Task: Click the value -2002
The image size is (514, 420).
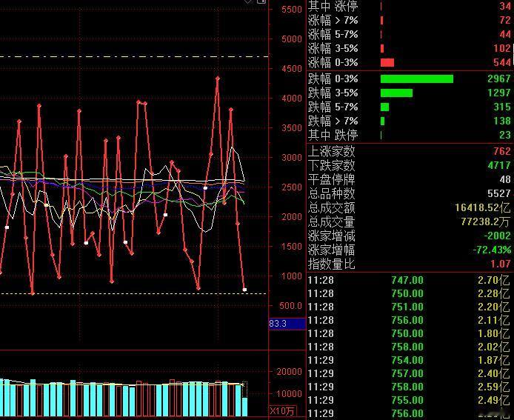Action: pyautogui.click(x=497, y=236)
